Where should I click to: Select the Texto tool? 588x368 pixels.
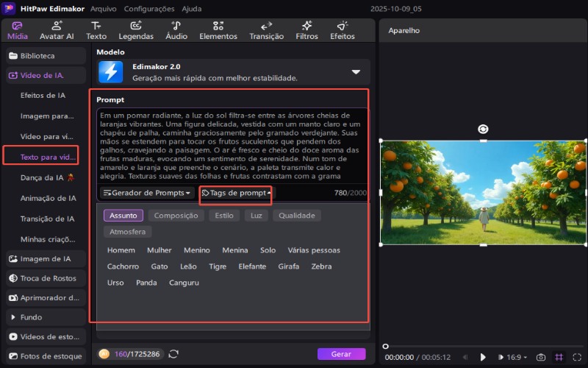coord(96,31)
